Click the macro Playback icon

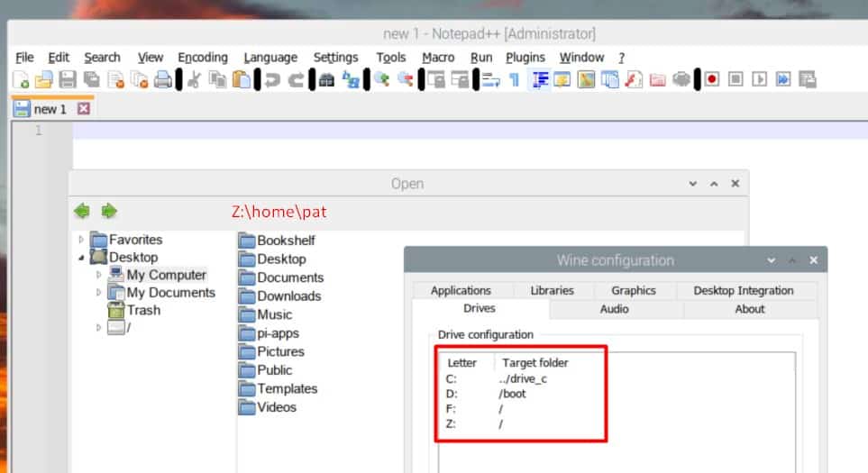[760, 79]
